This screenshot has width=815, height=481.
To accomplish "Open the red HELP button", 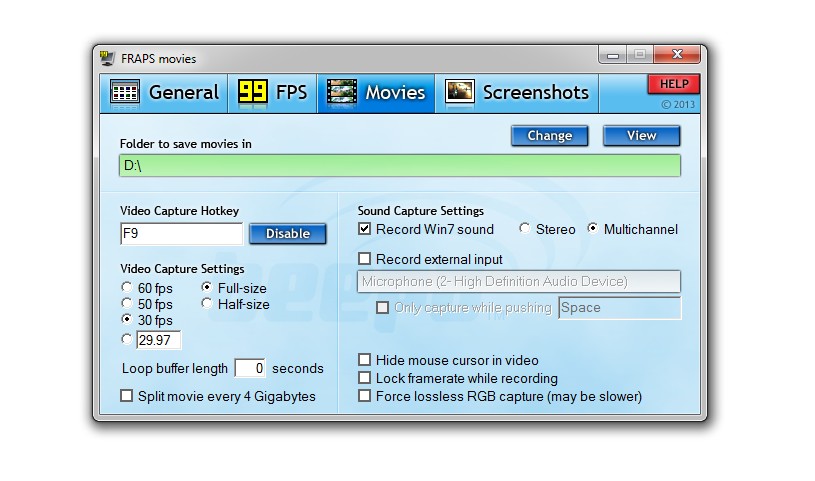I will tap(674, 84).
